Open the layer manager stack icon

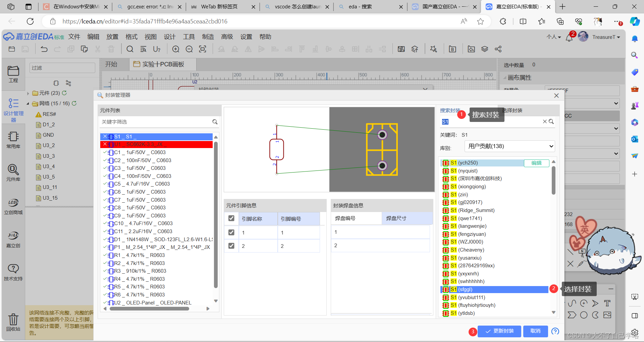click(484, 49)
